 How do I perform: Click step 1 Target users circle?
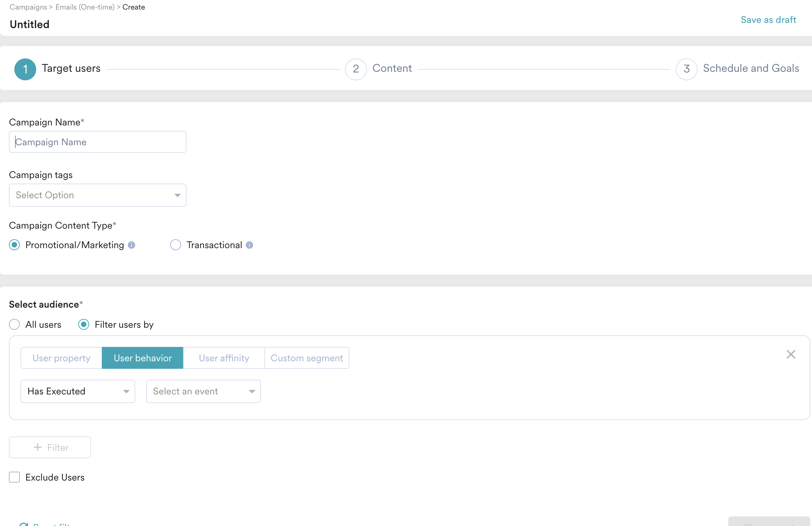25,69
